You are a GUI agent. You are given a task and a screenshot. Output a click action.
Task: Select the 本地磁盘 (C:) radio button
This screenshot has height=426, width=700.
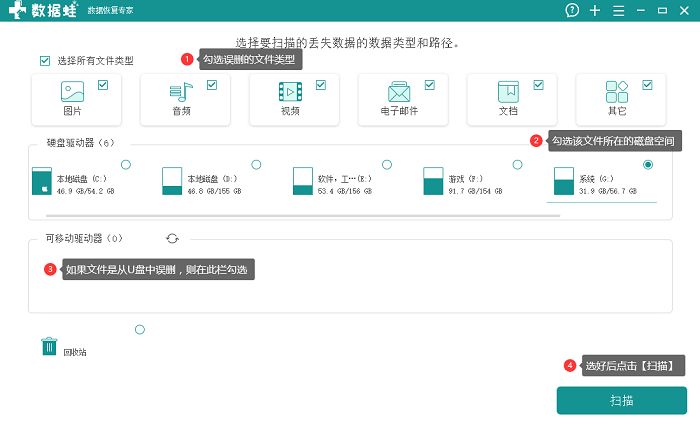point(126,165)
